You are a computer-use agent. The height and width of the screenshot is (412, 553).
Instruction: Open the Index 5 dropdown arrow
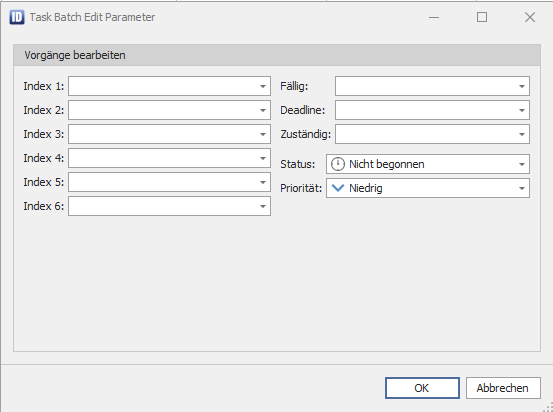tap(262, 182)
